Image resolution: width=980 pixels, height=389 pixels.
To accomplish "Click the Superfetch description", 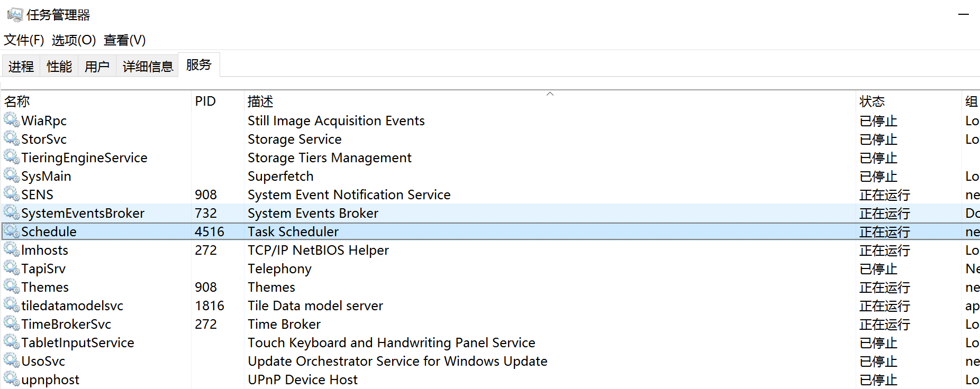I will (280, 176).
